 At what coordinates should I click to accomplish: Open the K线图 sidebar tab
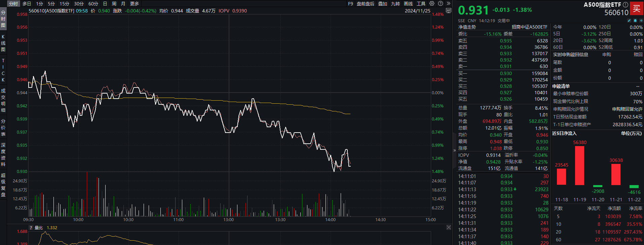3,43
